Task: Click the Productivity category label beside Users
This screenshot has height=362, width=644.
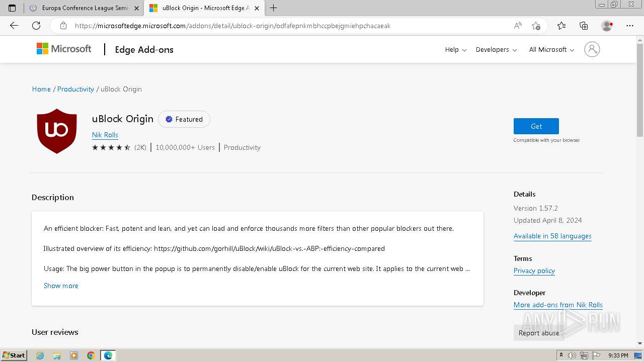Action: point(242,147)
